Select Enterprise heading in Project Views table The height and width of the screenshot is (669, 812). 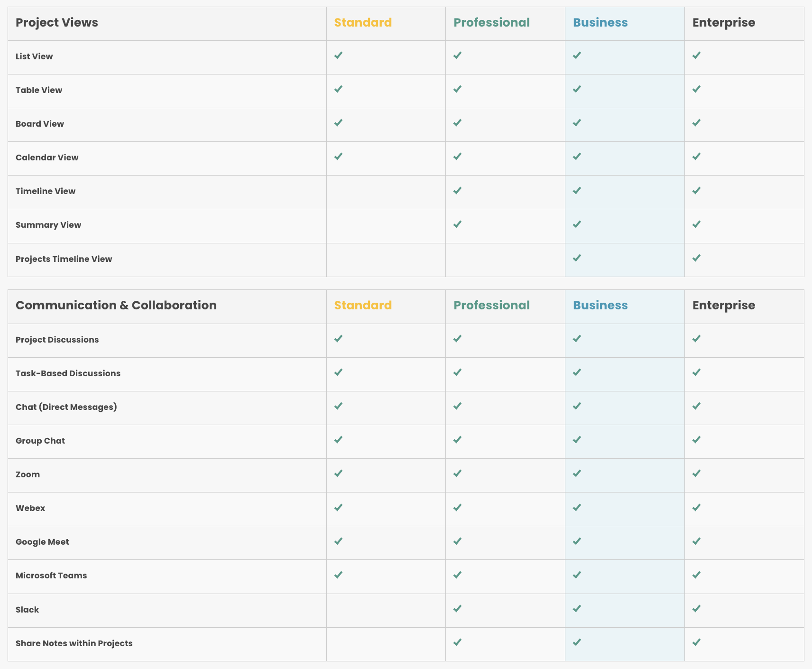724,23
